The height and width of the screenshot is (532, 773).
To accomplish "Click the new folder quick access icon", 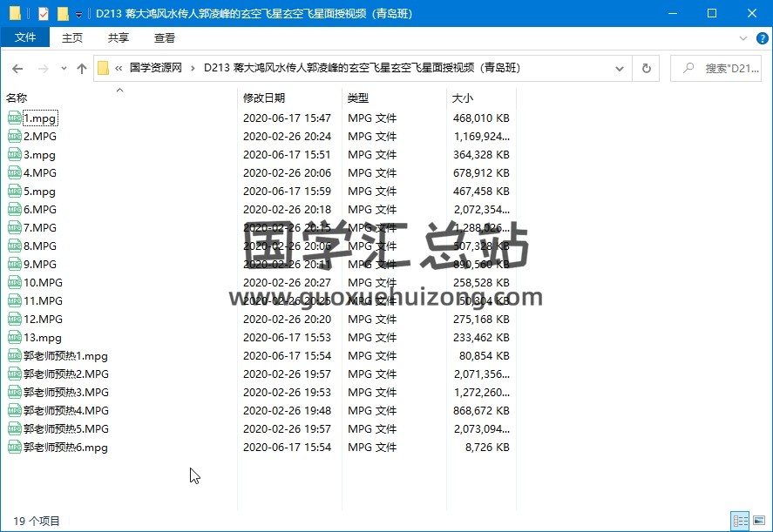I will click(x=63, y=13).
